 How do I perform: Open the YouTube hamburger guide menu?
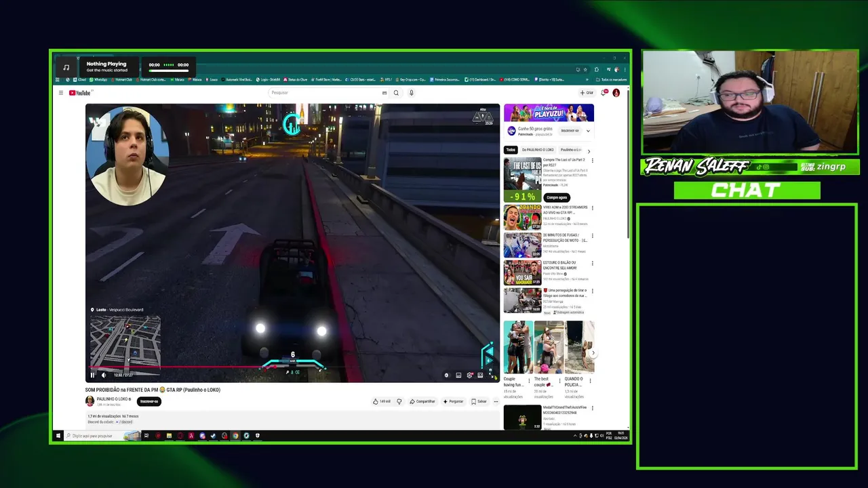click(60, 93)
